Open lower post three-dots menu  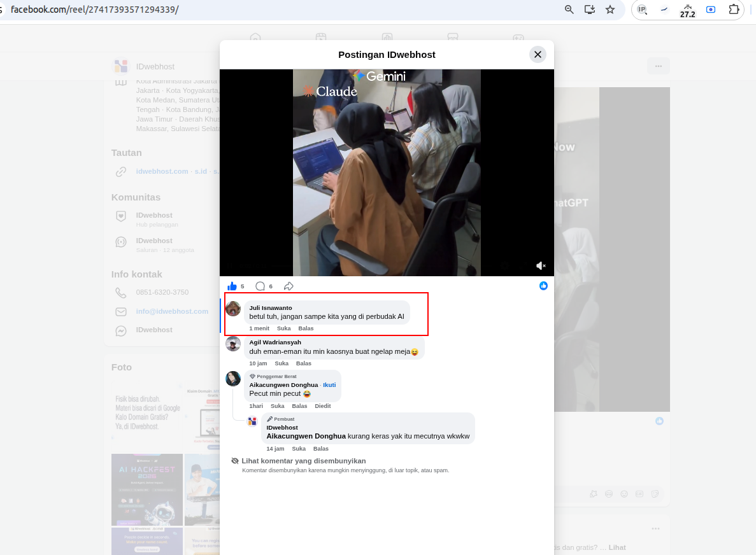pos(655,529)
